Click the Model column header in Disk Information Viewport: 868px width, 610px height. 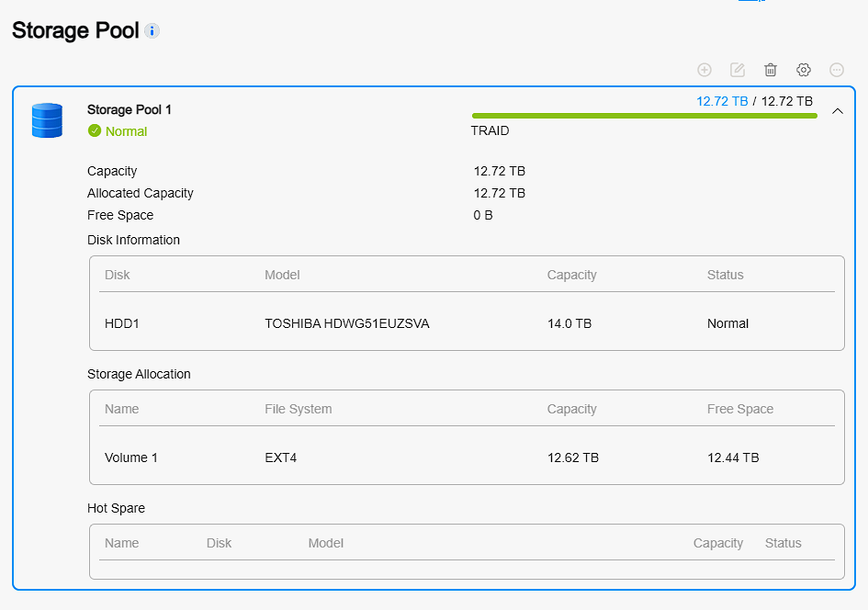pos(282,275)
